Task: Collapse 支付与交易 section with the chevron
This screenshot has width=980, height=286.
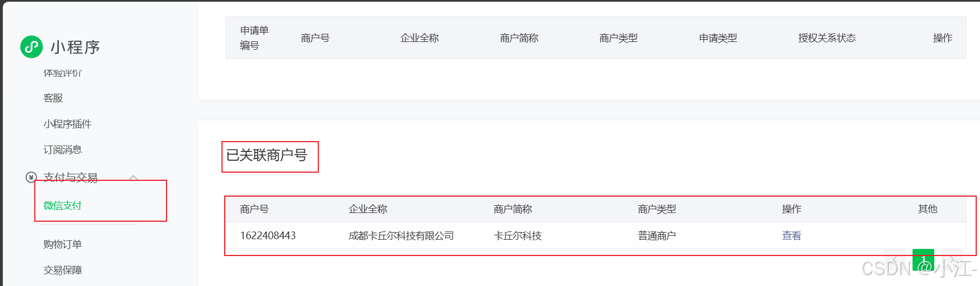Action: coord(133,178)
